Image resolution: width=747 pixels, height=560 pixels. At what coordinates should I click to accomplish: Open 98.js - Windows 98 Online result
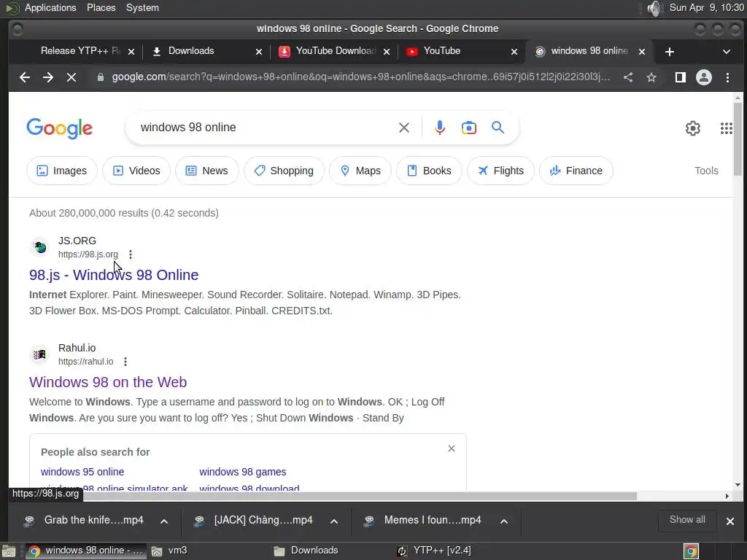coord(114,275)
